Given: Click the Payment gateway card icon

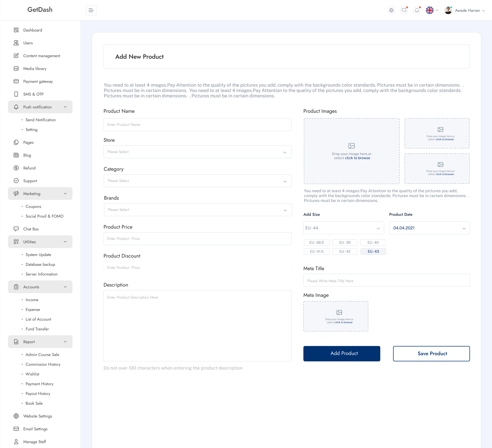Looking at the screenshot, I should [x=16, y=81].
